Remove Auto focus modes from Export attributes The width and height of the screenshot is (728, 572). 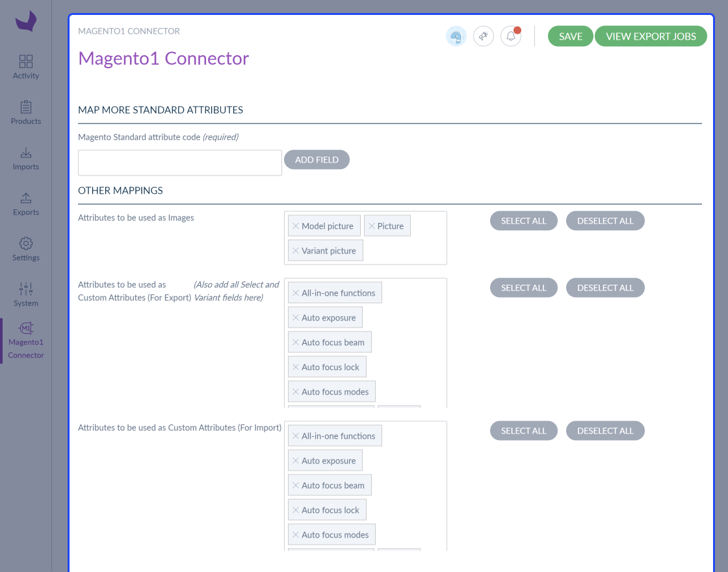click(295, 392)
